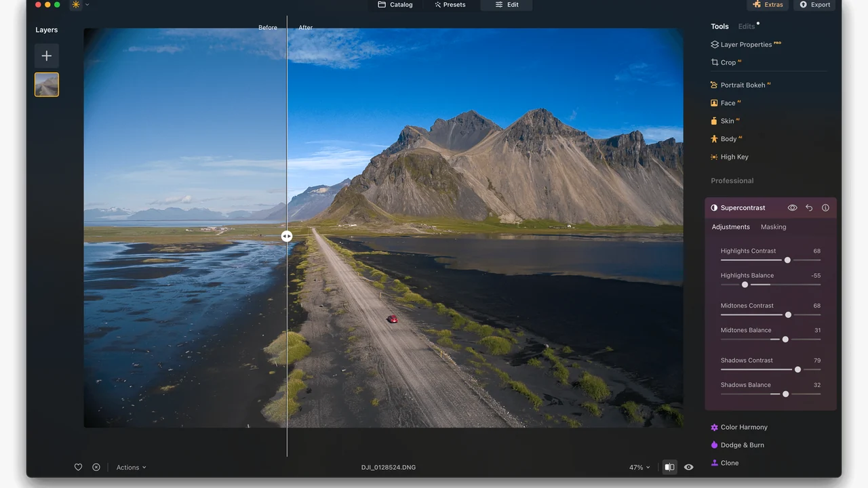
Task: Click the Export button
Action: click(x=814, y=5)
